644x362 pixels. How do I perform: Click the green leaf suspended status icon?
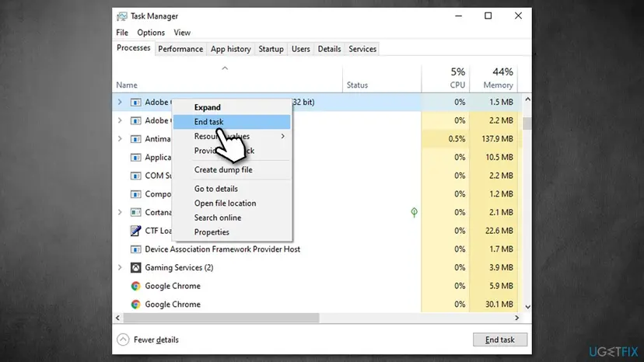click(414, 212)
